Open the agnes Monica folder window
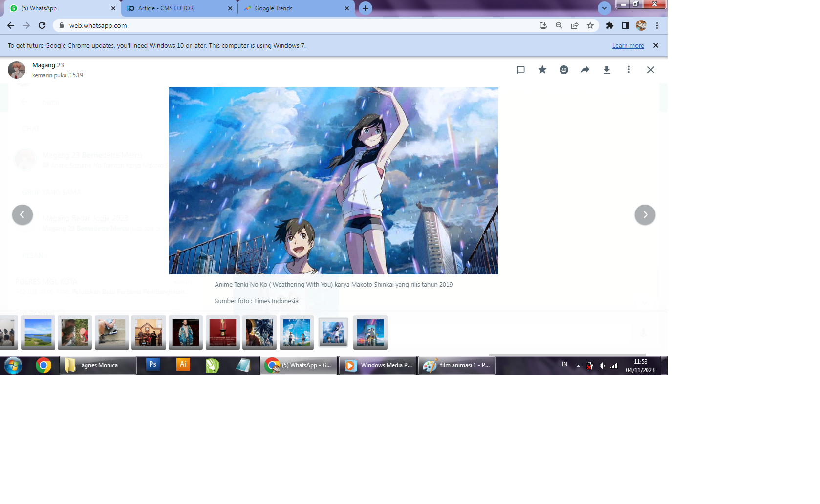 click(98, 365)
